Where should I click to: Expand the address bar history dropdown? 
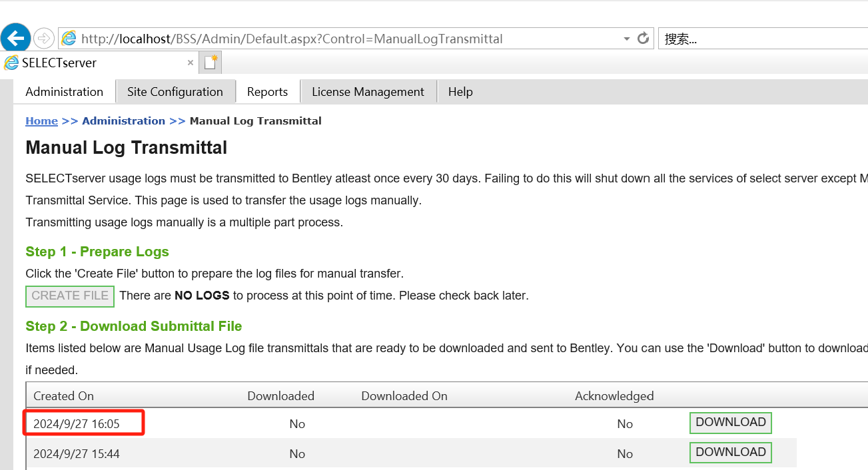tap(626, 39)
